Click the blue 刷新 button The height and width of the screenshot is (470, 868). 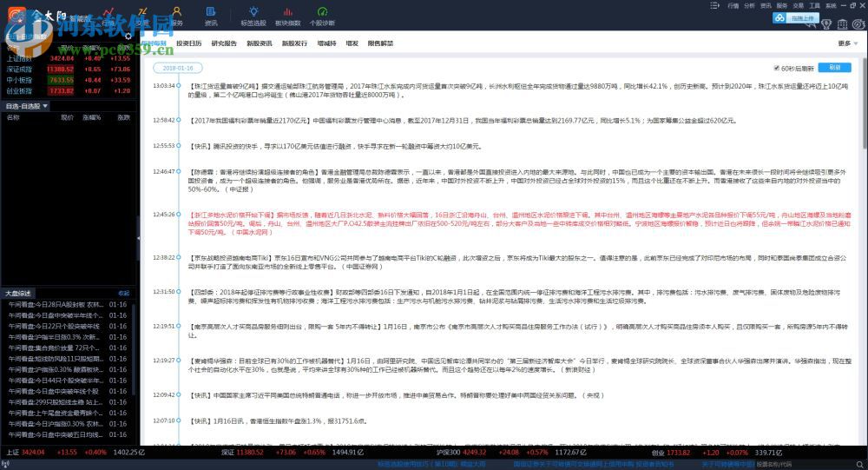[x=835, y=68]
